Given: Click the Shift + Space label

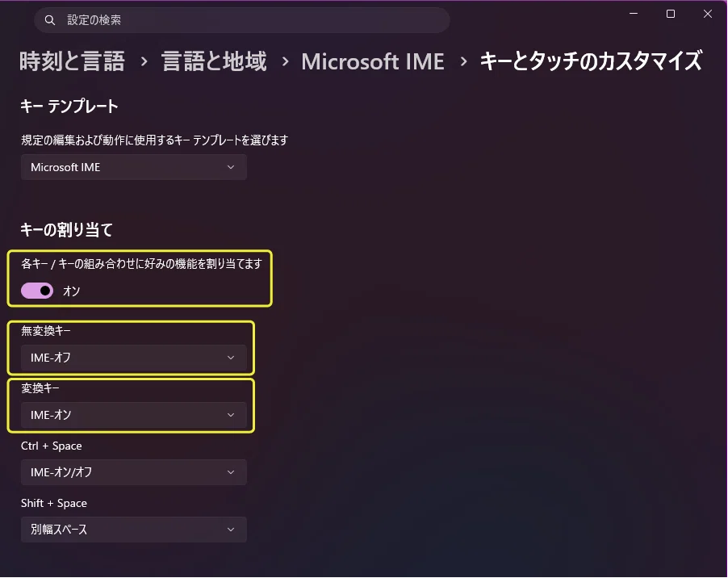Looking at the screenshot, I should (54, 503).
